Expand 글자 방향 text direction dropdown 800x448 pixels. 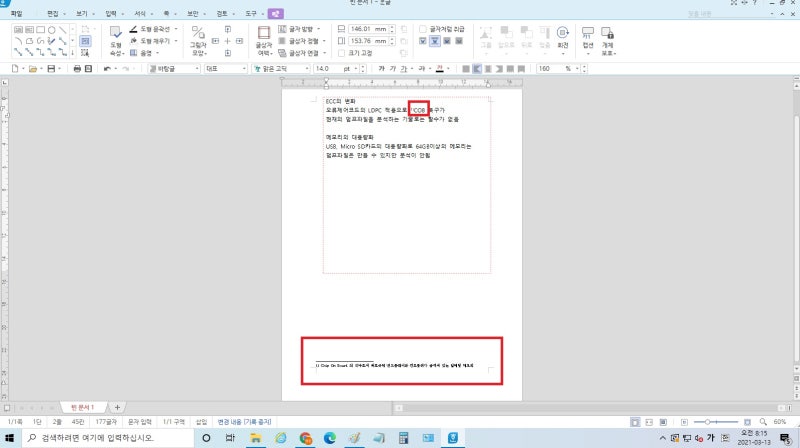click(x=319, y=29)
